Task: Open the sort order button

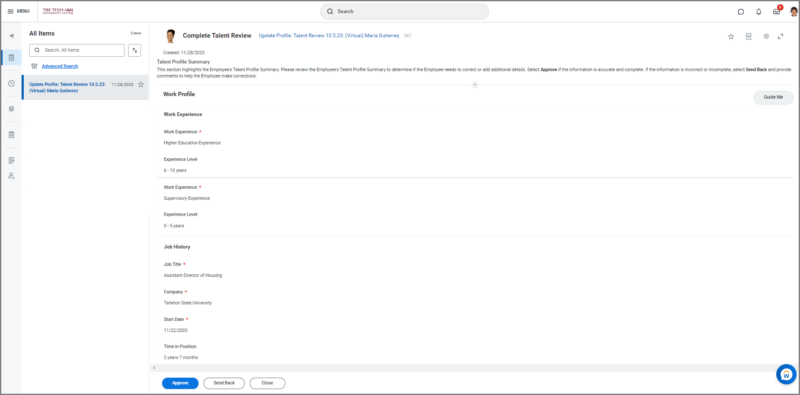Action: (135, 50)
